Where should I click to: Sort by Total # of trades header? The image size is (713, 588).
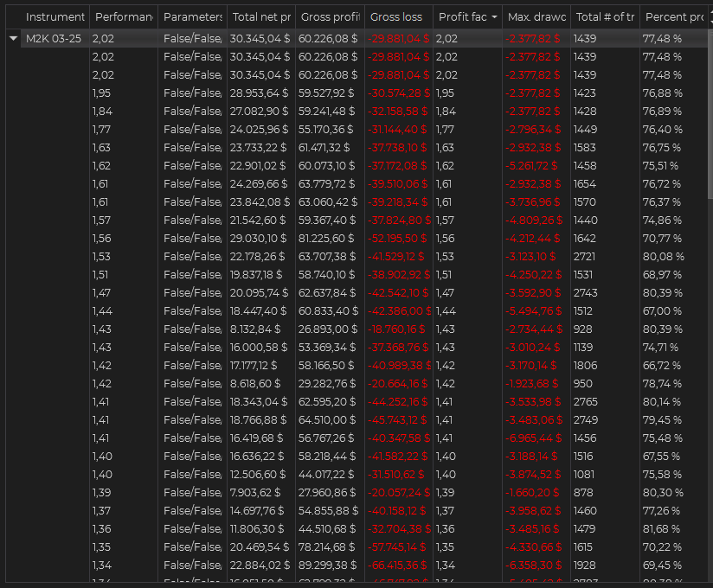pyautogui.click(x=604, y=17)
